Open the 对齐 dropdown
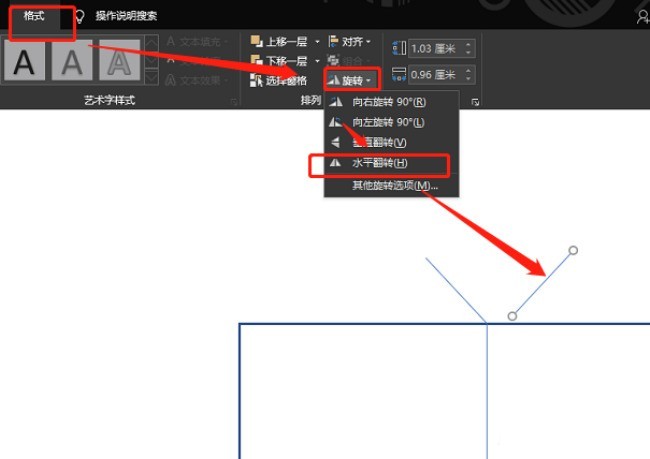Image resolution: width=650 pixels, height=459 pixels. pos(350,41)
